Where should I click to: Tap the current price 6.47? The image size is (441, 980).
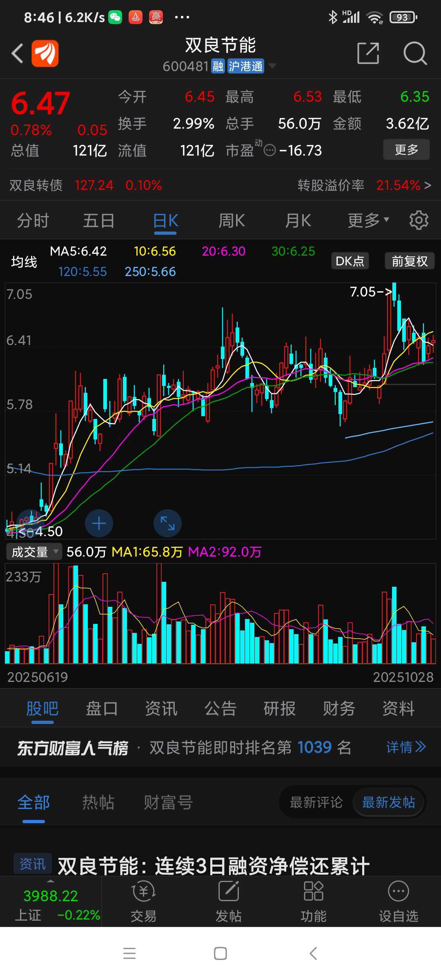pyautogui.click(x=40, y=103)
